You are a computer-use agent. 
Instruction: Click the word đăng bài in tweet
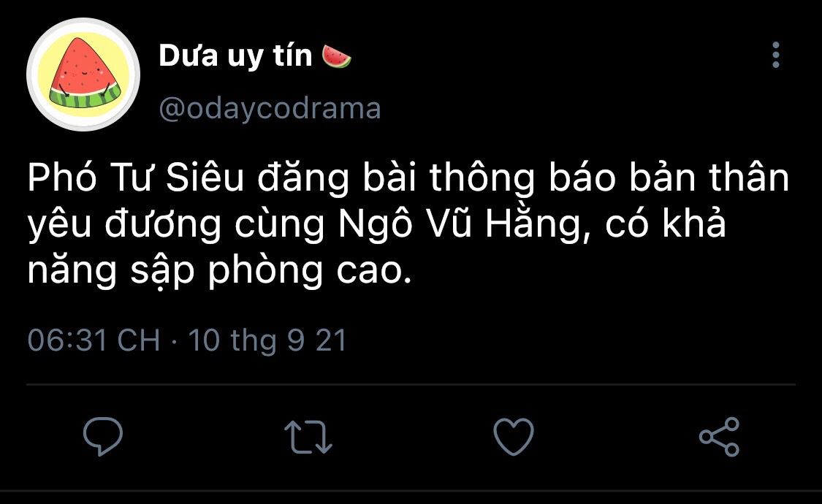337,177
